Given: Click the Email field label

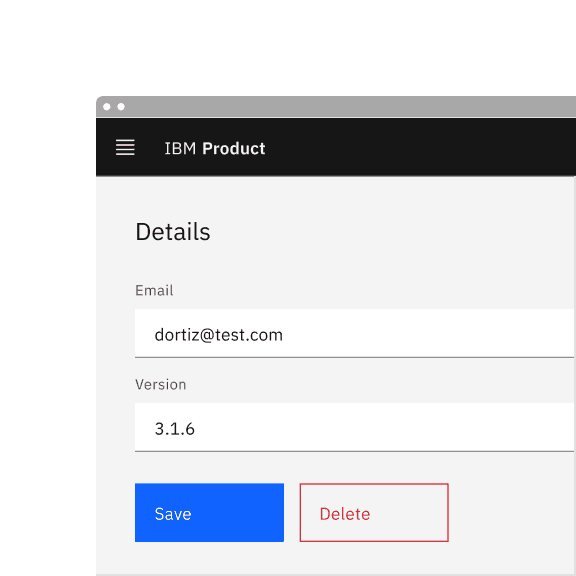Looking at the screenshot, I should click(154, 291).
